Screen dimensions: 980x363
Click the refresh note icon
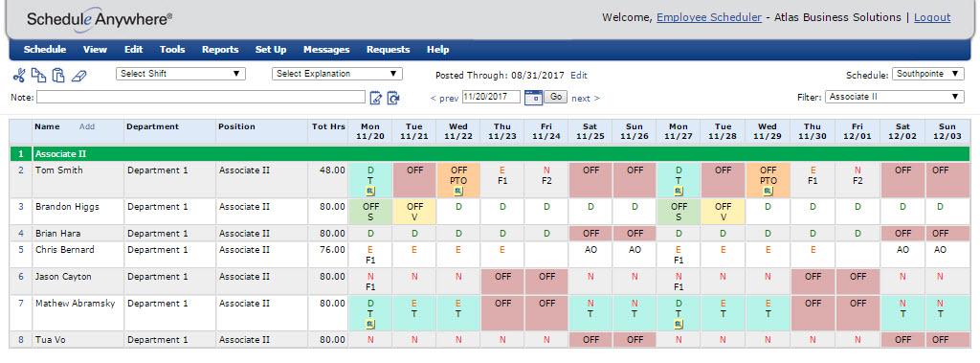(x=393, y=98)
